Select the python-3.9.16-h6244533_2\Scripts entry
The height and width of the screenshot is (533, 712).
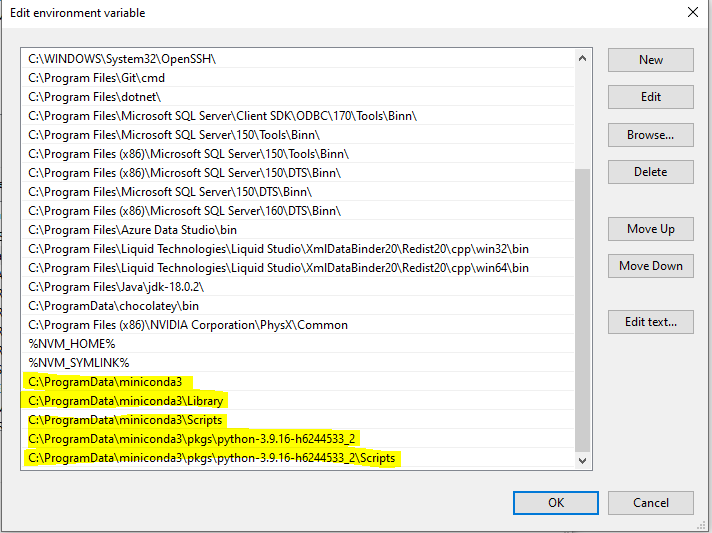298,458
